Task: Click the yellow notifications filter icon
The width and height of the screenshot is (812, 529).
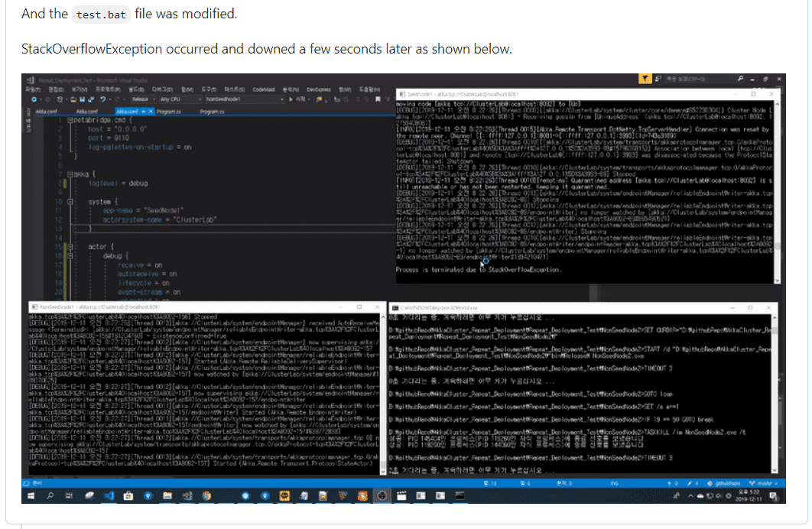Action: pos(645,79)
